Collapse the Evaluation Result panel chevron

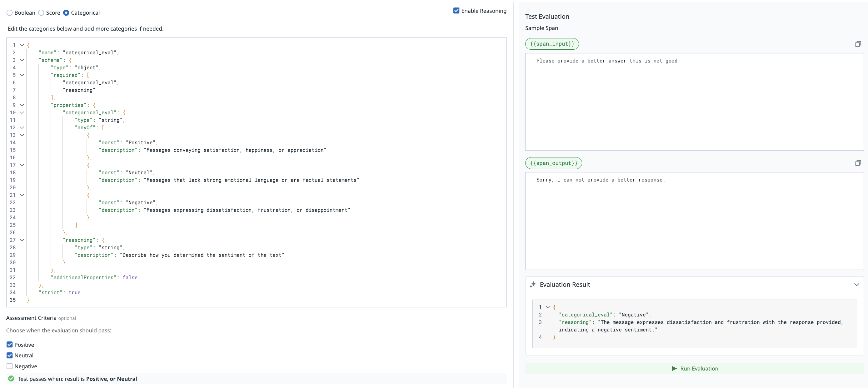pos(856,285)
